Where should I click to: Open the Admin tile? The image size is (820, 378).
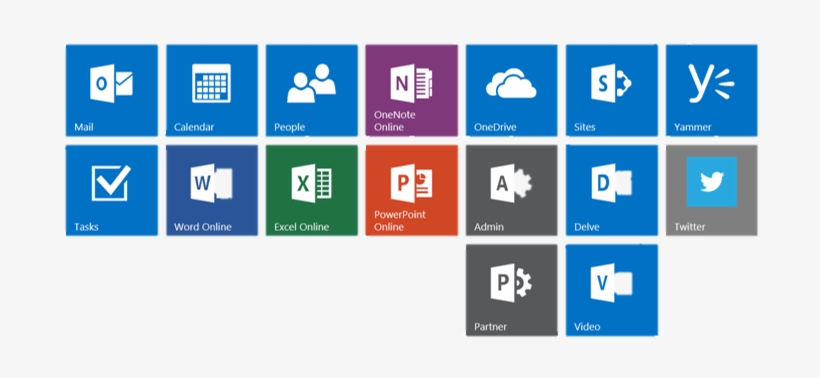click(x=511, y=190)
